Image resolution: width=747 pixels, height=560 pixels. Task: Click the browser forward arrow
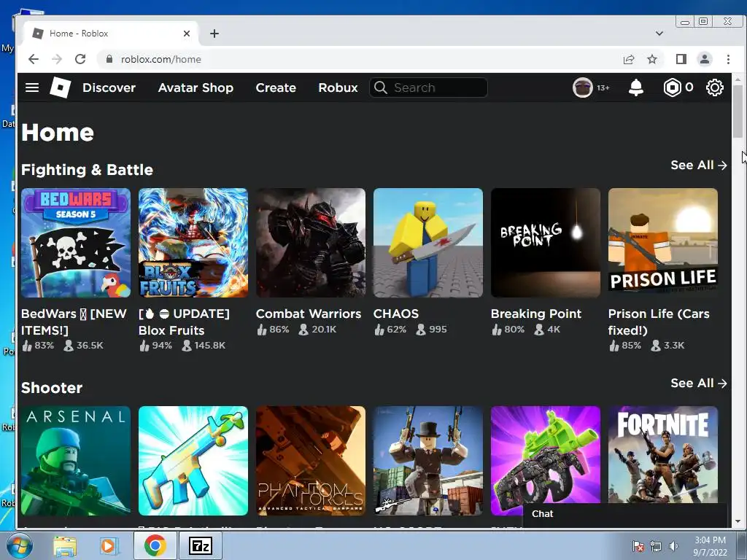click(x=57, y=59)
